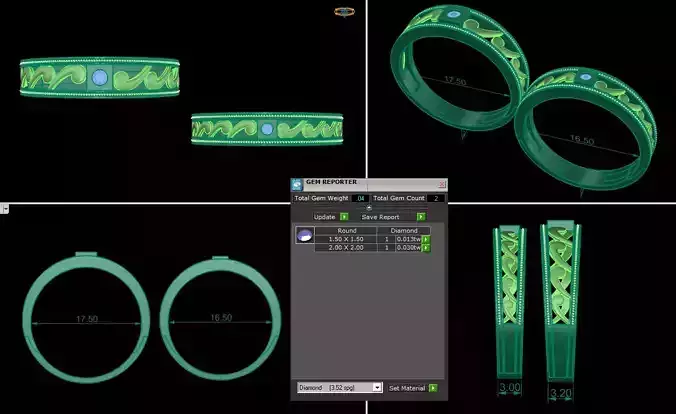This screenshot has width=676, height=414.
Task: Click the green arrow for 2.00 X 2.00 row
Action: pos(426,248)
